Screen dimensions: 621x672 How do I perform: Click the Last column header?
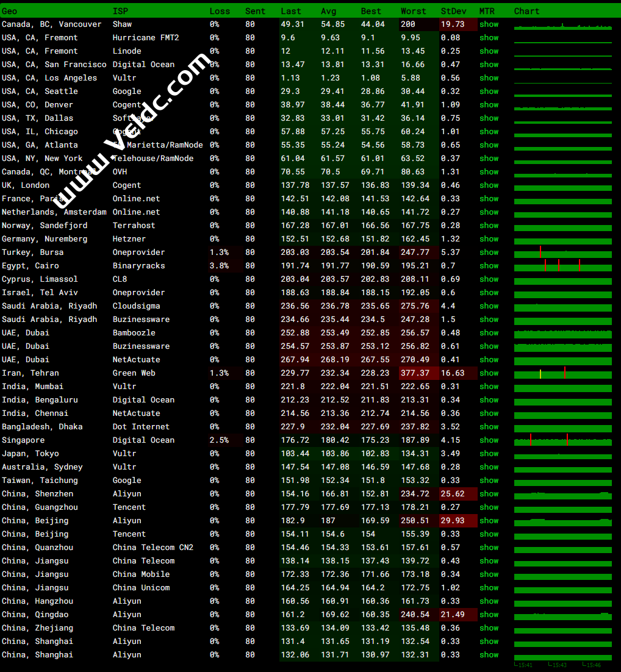pyautogui.click(x=291, y=11)
